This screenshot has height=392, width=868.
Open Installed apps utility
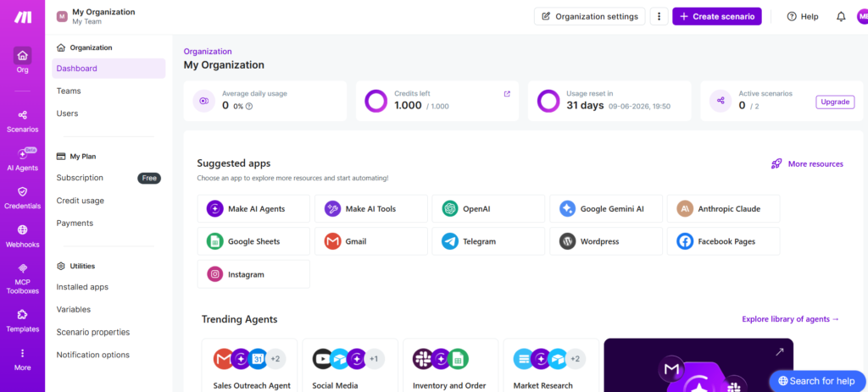point(82,287)
